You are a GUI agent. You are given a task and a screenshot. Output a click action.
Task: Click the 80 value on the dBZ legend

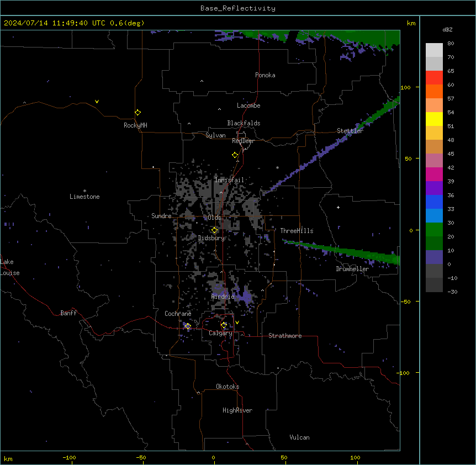click(x=451, y=44)
